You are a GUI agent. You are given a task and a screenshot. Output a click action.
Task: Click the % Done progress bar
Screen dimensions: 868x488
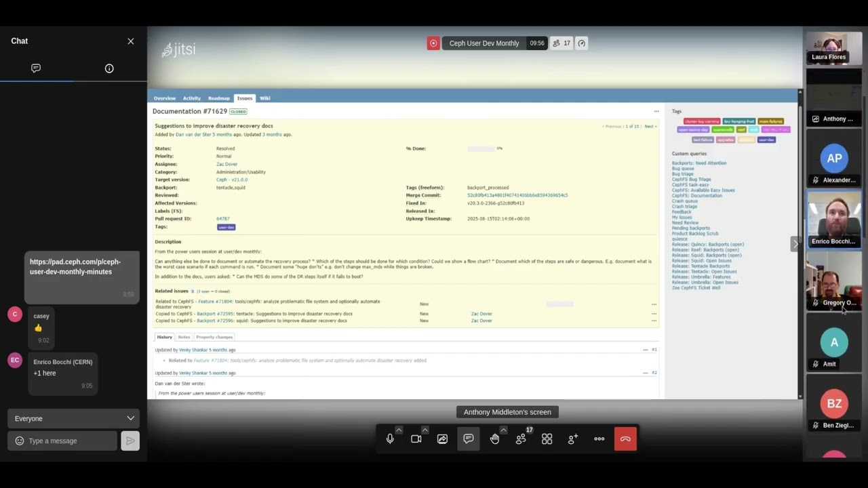481,148
